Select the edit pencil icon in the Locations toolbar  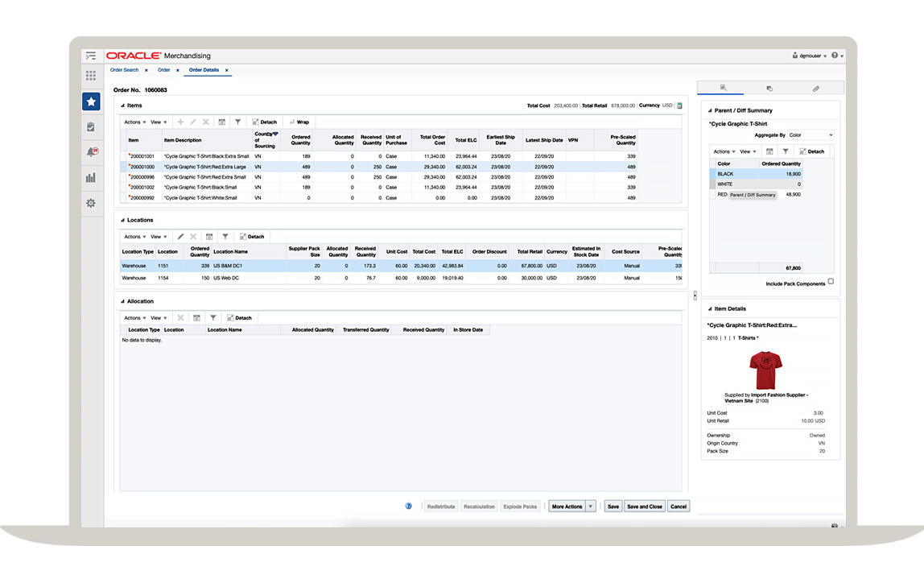click(181, 236)
